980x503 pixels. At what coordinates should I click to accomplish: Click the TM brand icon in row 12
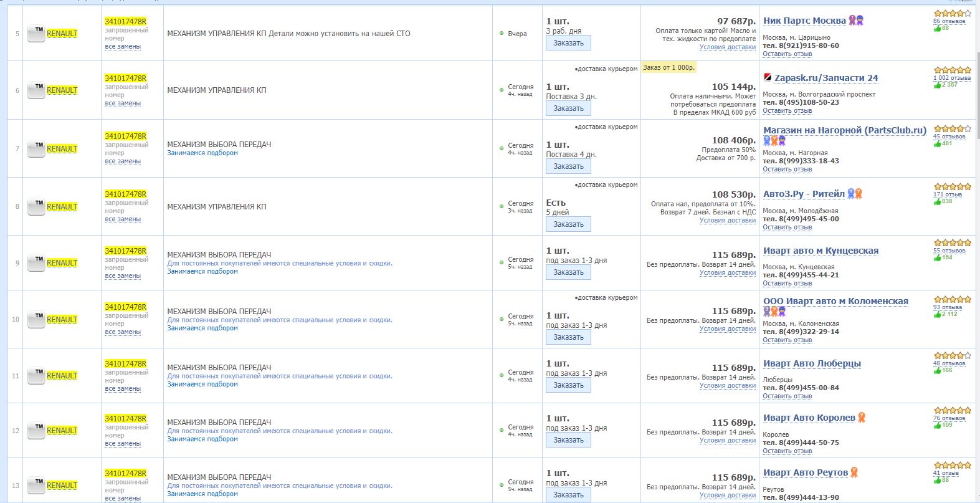coord(36,431)
